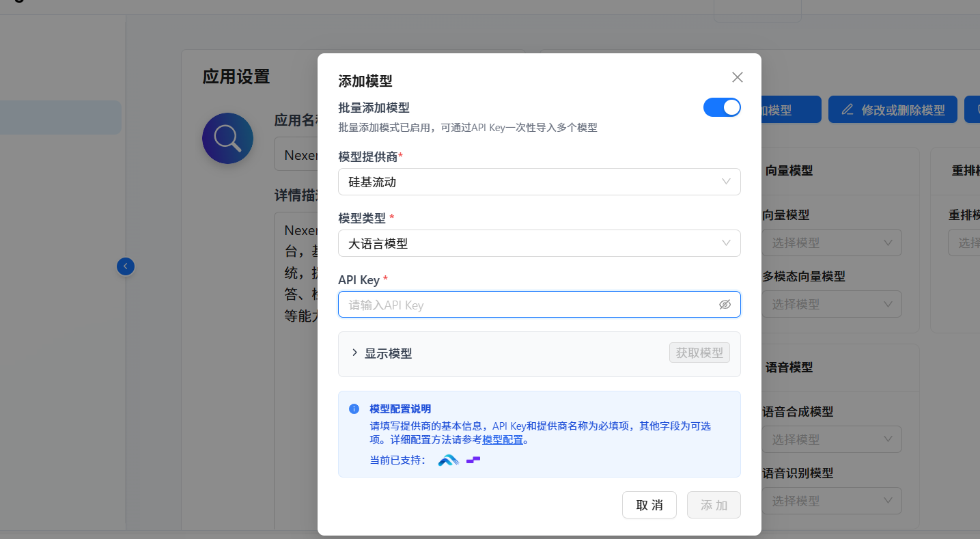980x539 pixels.
Task: Expand the 显示模型 section chevron
Action: 354,353
